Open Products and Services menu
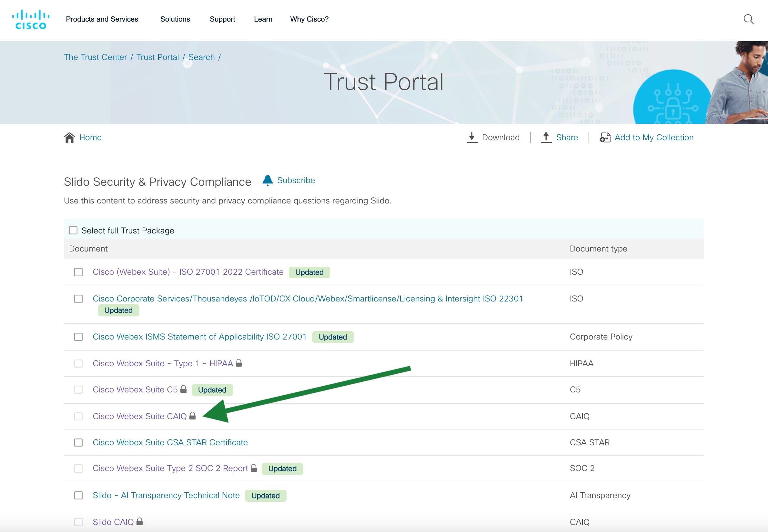The image size is (768, 532). pyautogui.click(x=102, y=19)
